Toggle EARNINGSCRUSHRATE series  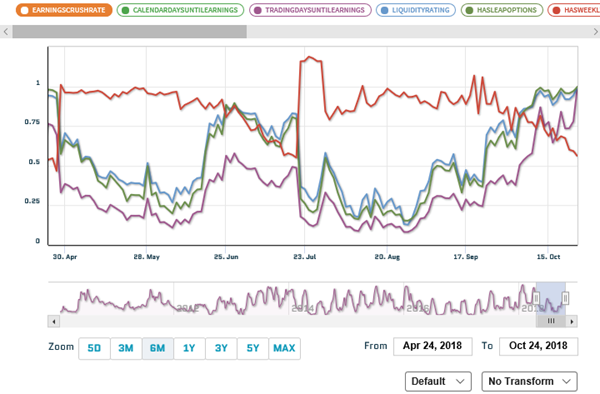tap(64, 10)
